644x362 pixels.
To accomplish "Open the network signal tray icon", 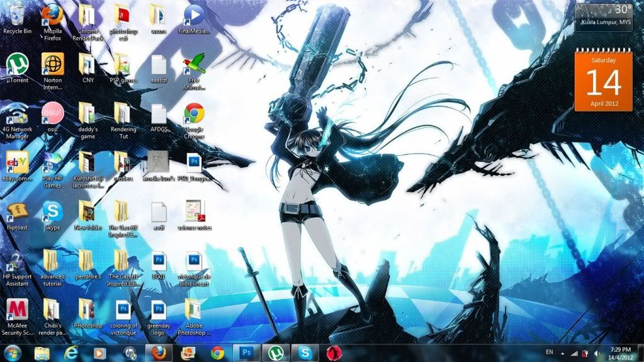I will pyautogui.click(x=574, y=353).
